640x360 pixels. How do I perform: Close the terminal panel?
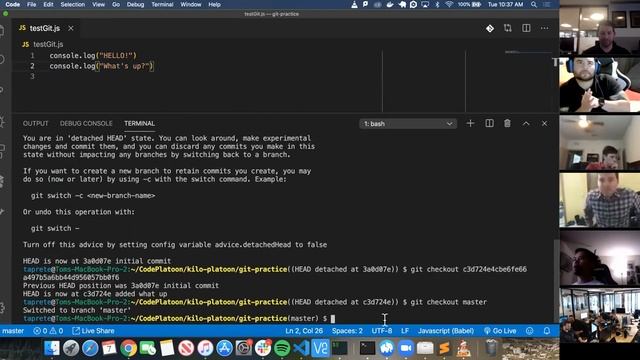[544, 123]
